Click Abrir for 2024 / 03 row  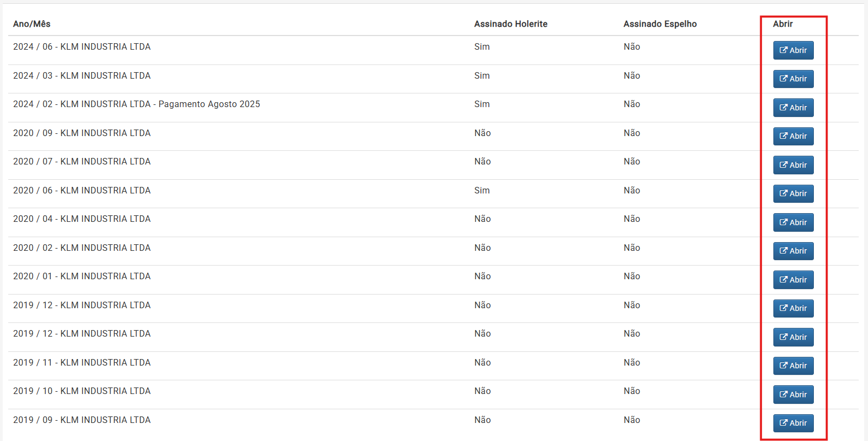[x=793, y=79]
